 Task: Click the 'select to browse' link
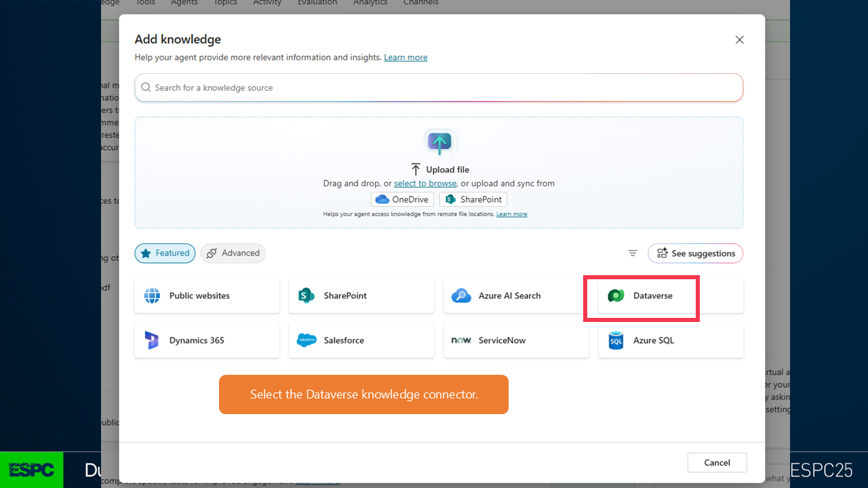425,184
